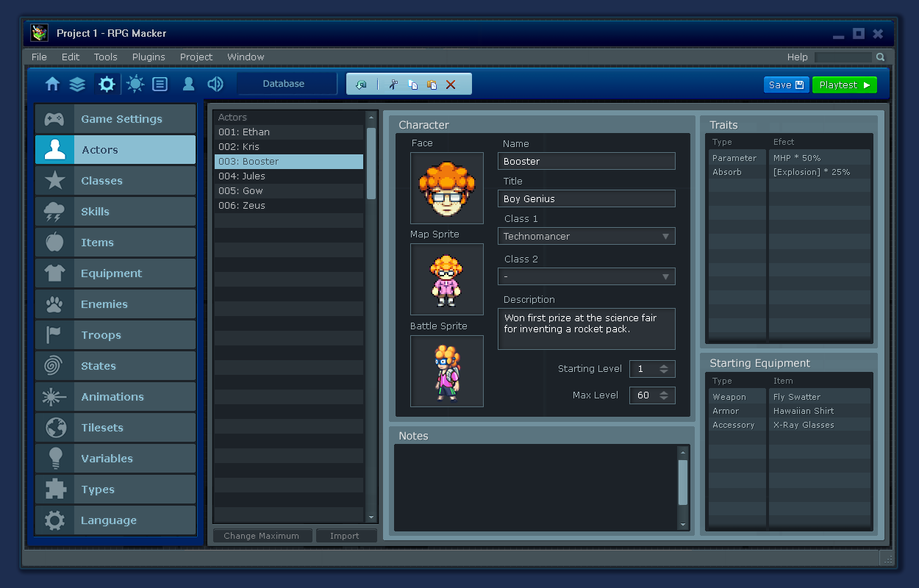Viewport: 919px width, 588px height.
Task: Click the red X delete icon
Action: click(x=451, y=85)
